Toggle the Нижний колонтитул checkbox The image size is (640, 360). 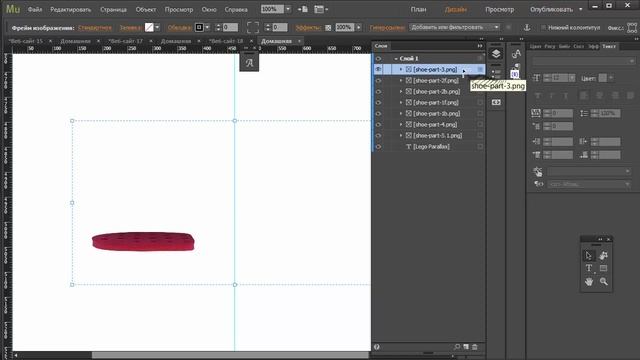click(x=543, y=27)
